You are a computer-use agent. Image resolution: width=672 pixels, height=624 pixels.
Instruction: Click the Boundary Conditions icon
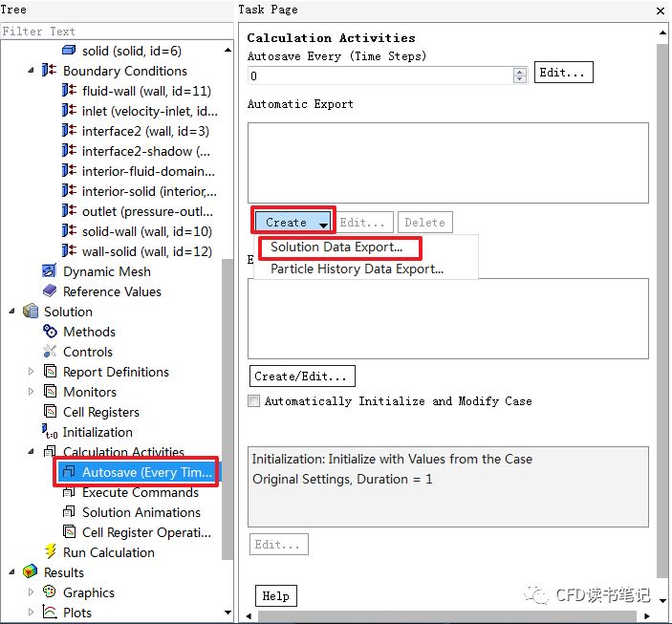pos(50,71)
